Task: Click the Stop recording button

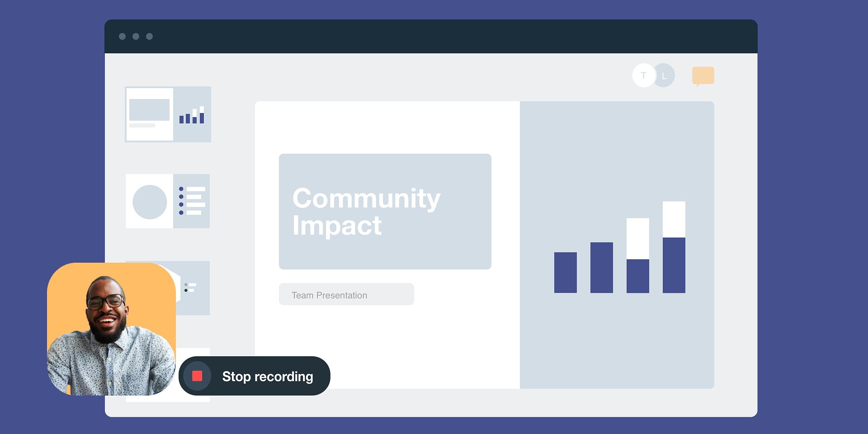Action: (255, 376)
